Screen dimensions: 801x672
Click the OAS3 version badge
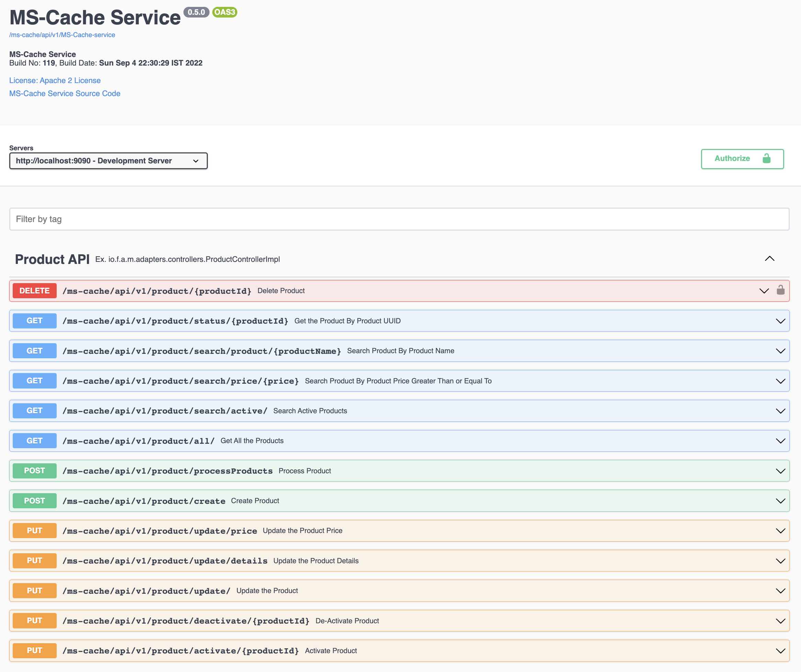[x=225, y=12]
